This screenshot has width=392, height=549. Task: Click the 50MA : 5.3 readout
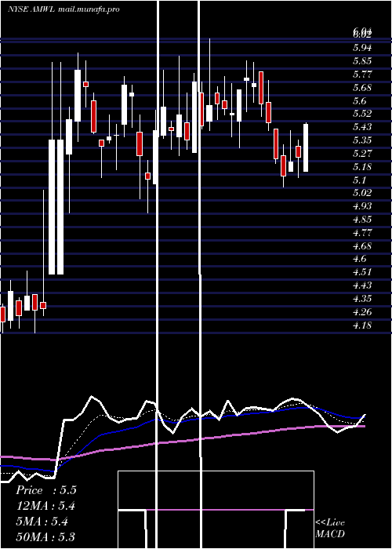pyautogui.click(x=45, y=537)
